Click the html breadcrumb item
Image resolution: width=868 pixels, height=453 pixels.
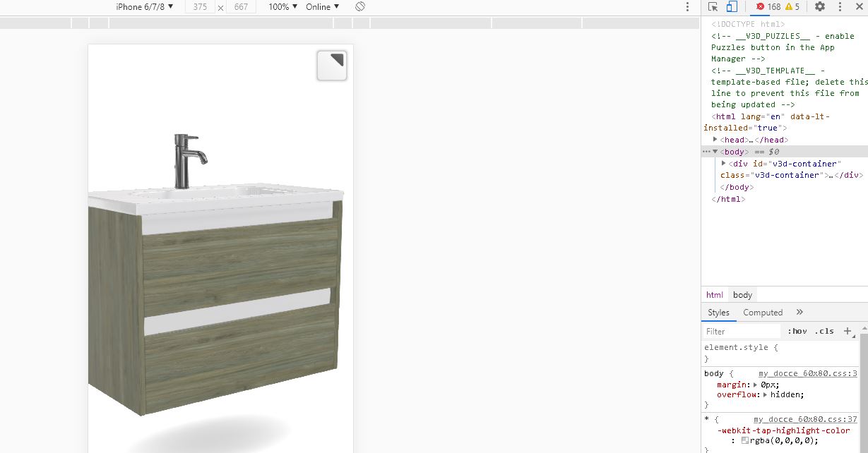pyautogui.click(x=715, y=295)
